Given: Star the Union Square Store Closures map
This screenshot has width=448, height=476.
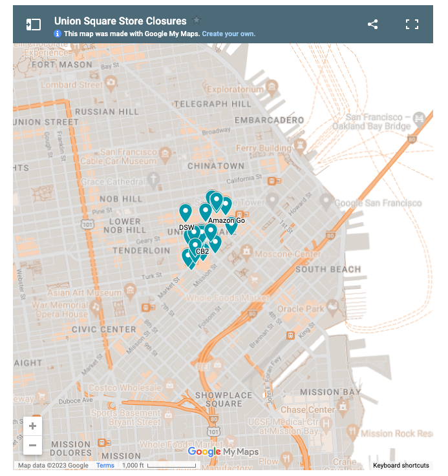Looking at the screenshot, I should coord(197,21).
